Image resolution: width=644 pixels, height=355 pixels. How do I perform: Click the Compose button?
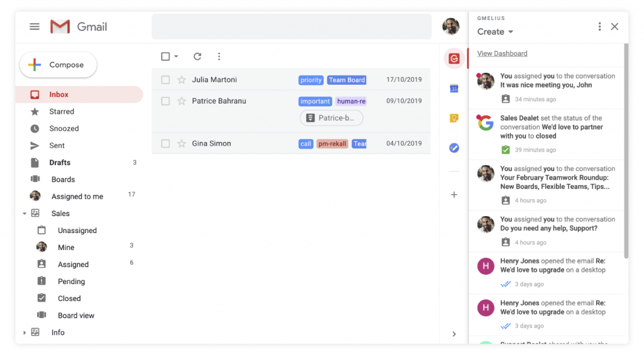(x=58, y=65)
